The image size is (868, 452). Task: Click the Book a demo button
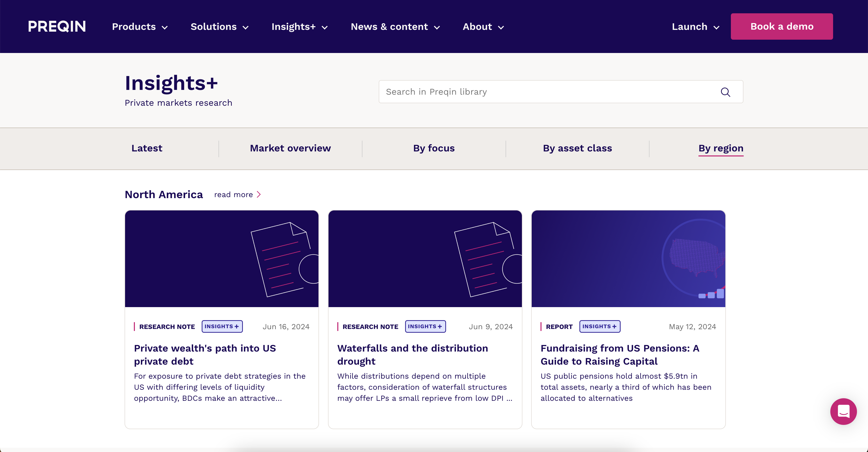pyautogui.click(x=782, y=27)
